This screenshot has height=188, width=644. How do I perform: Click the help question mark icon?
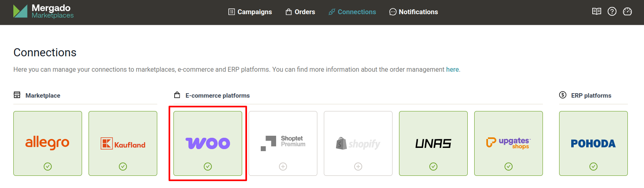click(x=612, y=11)
